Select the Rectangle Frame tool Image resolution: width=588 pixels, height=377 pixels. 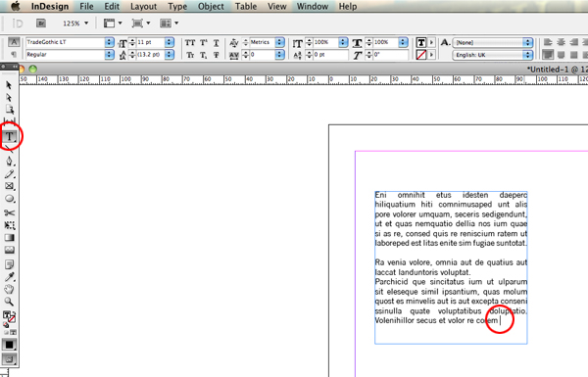click(x=10, y=186)
